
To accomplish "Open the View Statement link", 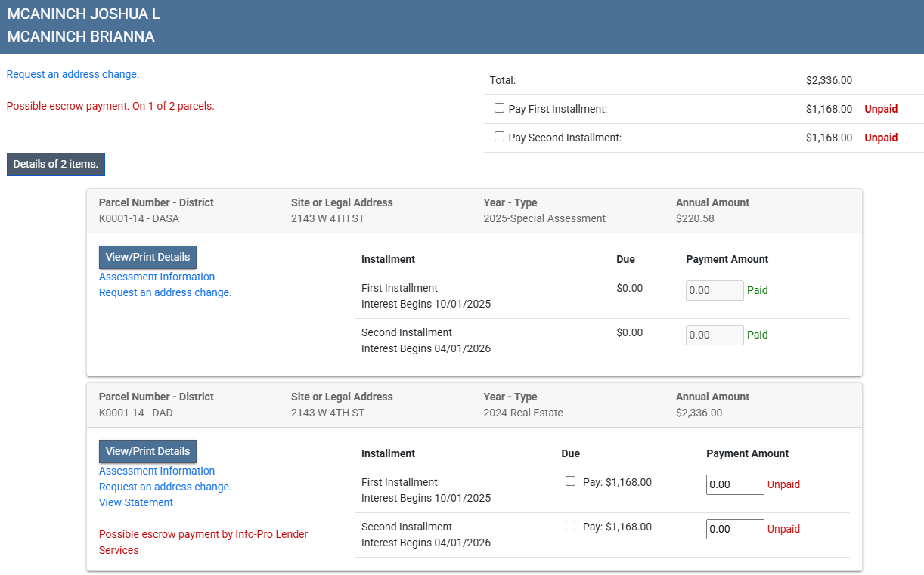I will (136, 502).
